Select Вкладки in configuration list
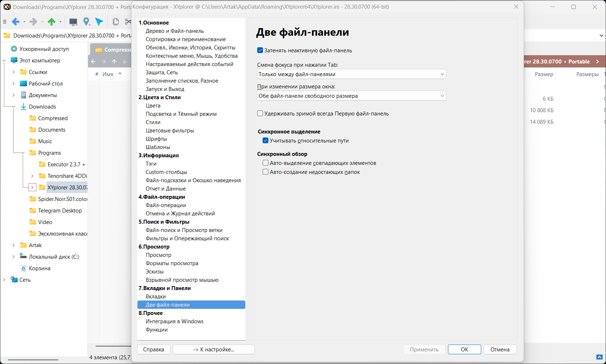This screenshot has width=606, height=364. [156, 297]
